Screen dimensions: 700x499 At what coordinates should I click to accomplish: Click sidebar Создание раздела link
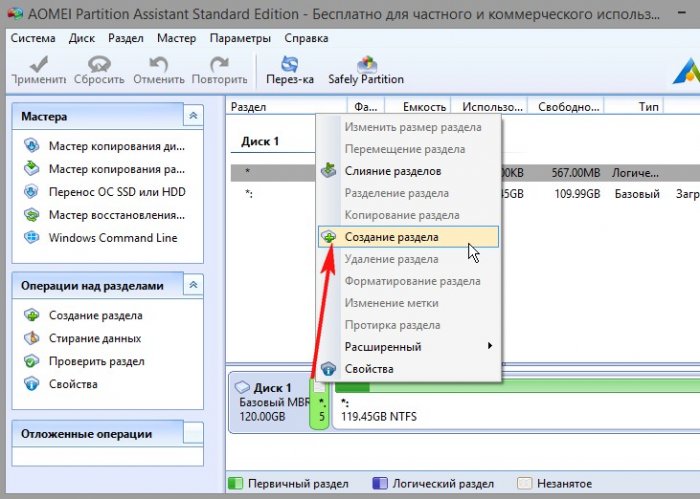point(96,316)
